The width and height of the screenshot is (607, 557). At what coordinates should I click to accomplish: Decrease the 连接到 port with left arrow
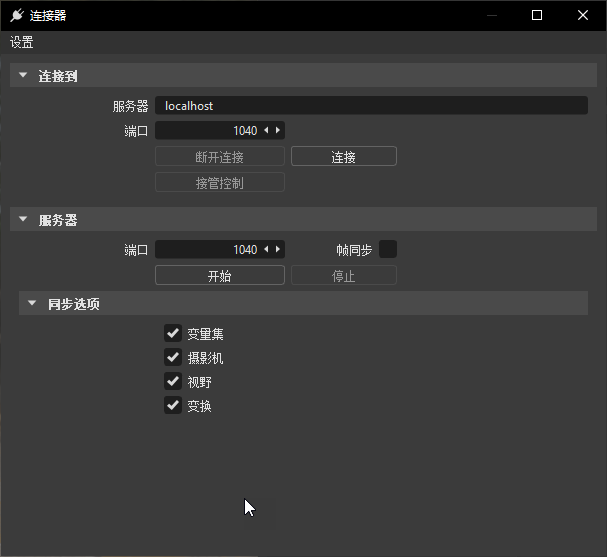(266, 130)
